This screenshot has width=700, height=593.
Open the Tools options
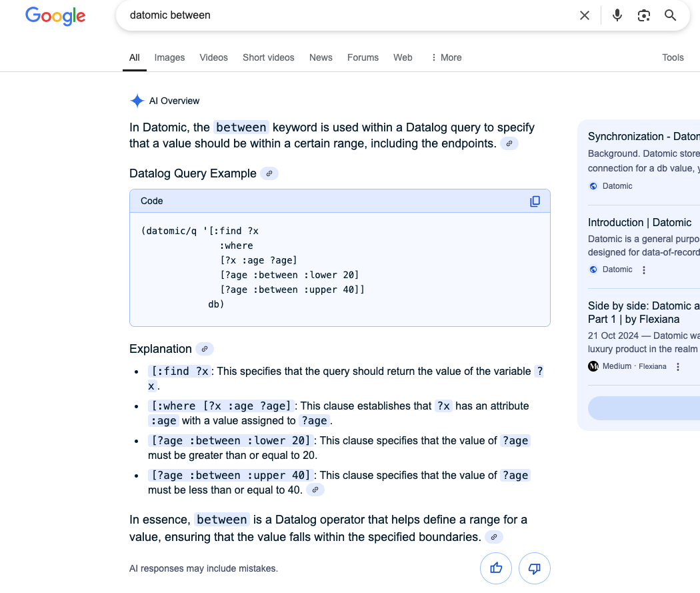click(x=672, y=57)
